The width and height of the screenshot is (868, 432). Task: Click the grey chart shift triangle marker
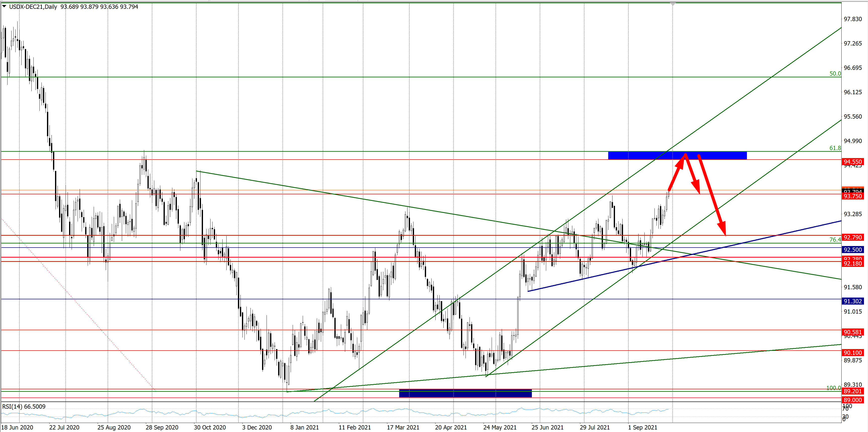673,4
